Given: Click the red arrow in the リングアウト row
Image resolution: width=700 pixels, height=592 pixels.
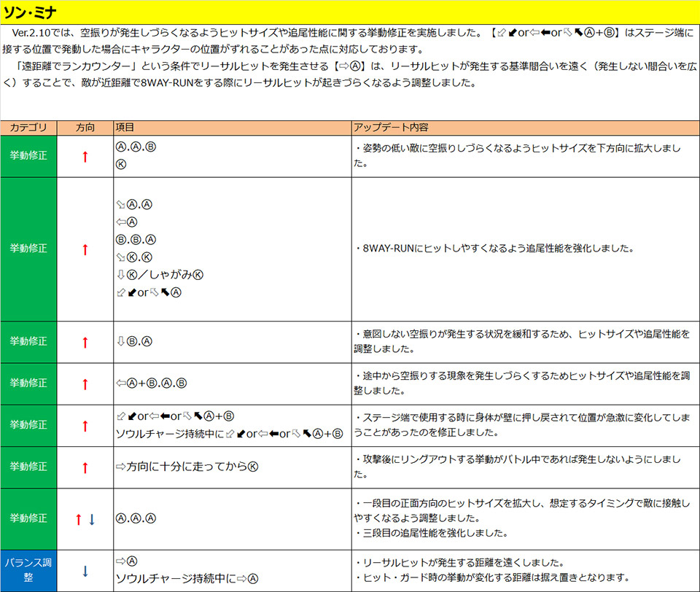Looking at the screenshot, I should point(85,467).
